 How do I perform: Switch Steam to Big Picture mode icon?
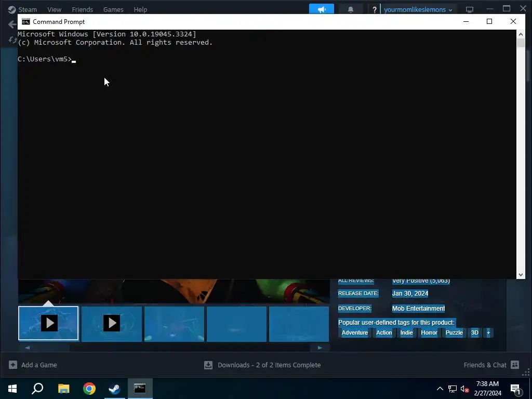click(x=470, y=9)
